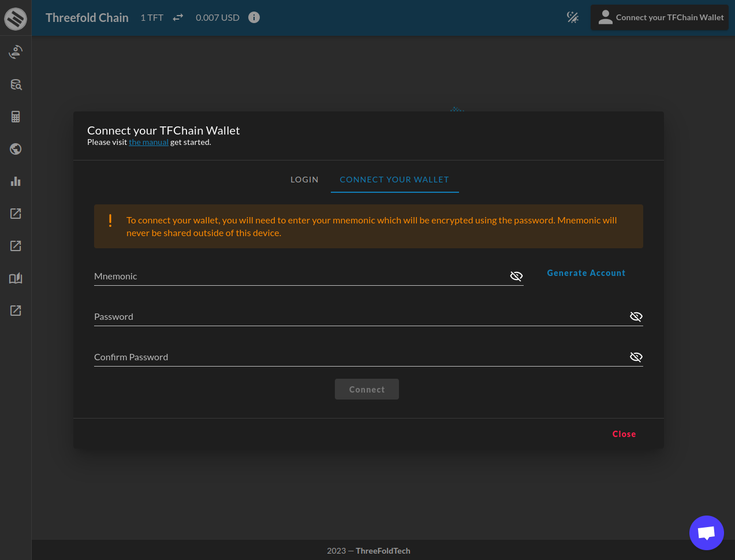Click the TFT to USD swap arrows icon
Image resolution: width=735 pixels, height=560 pixels.
[178, 17]
